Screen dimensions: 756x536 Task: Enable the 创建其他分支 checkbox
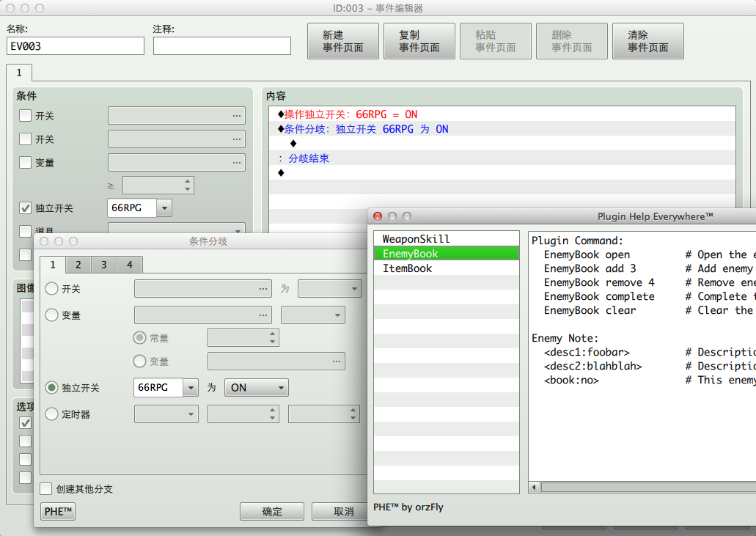pos(45,489)
